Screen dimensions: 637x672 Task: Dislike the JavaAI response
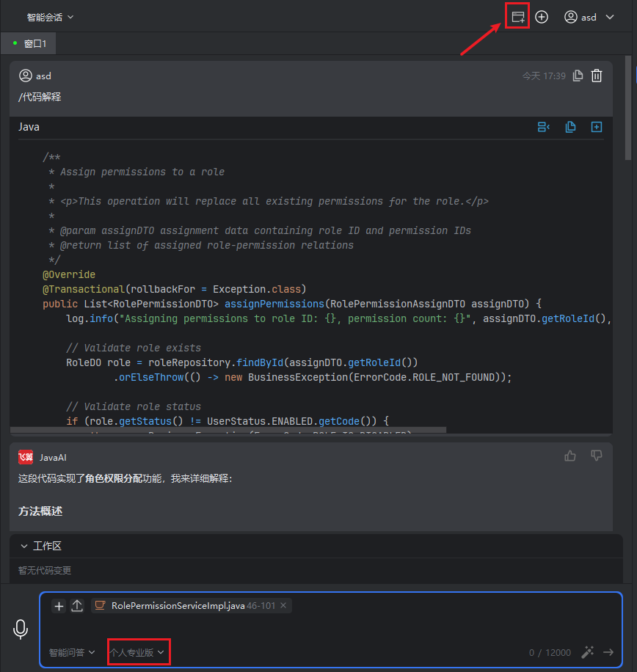[x=597, y=456]
